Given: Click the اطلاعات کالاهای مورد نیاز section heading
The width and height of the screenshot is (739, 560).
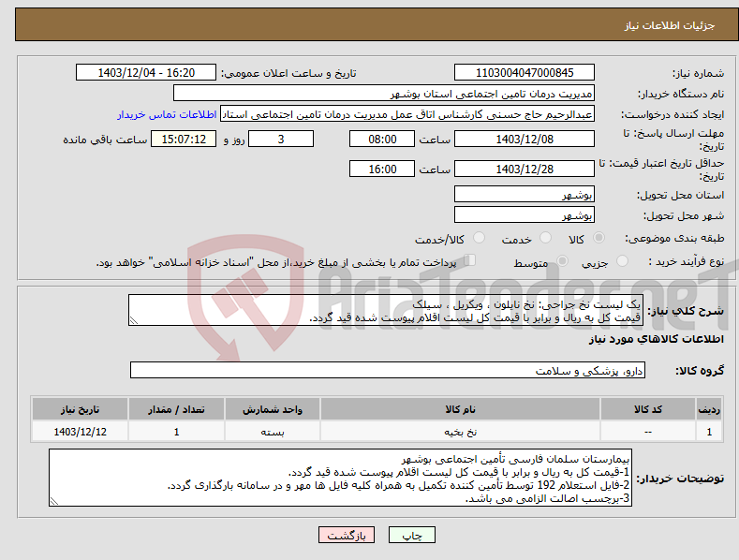Looking at the screenshot, I should point(656,339).
